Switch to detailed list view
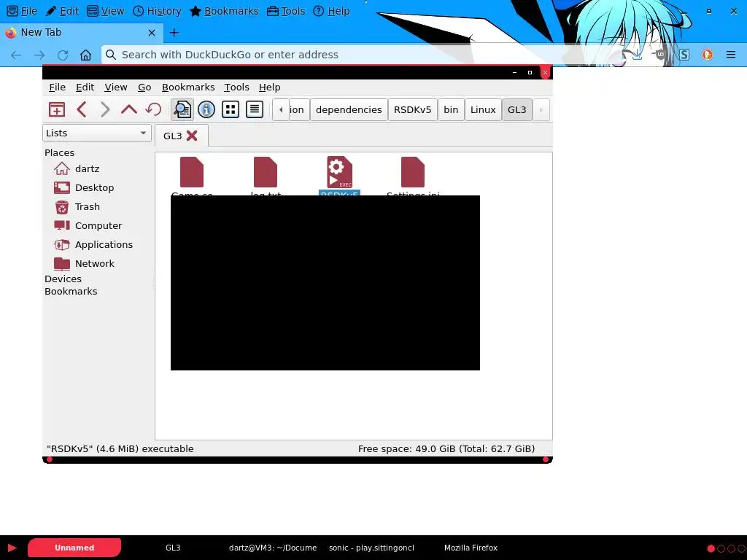747x560 pixels. click(255, 109)
